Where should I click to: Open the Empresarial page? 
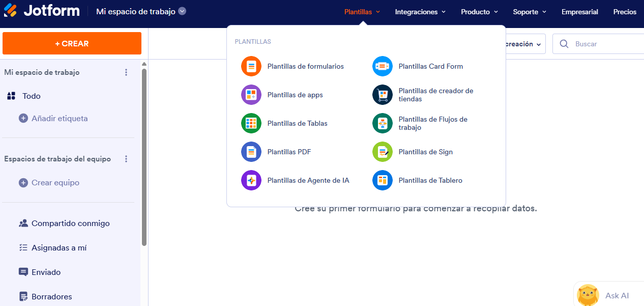click(x=580, y=12)
